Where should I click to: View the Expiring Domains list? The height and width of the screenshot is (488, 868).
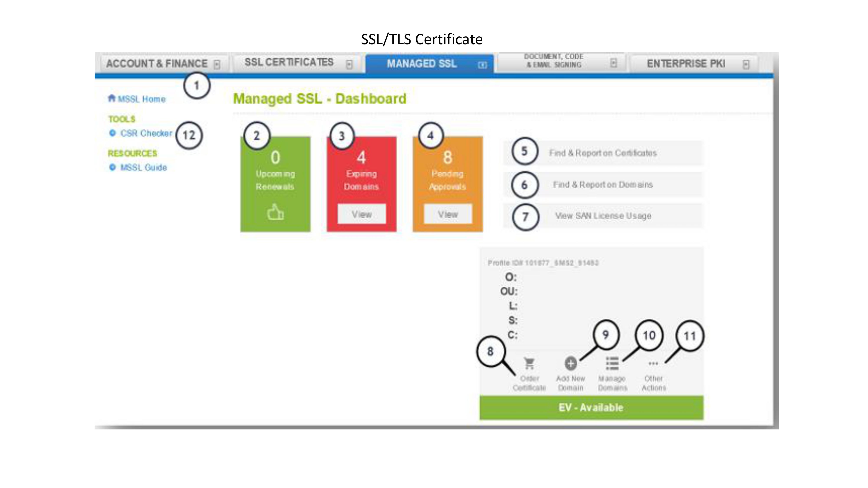click(362, 214)
